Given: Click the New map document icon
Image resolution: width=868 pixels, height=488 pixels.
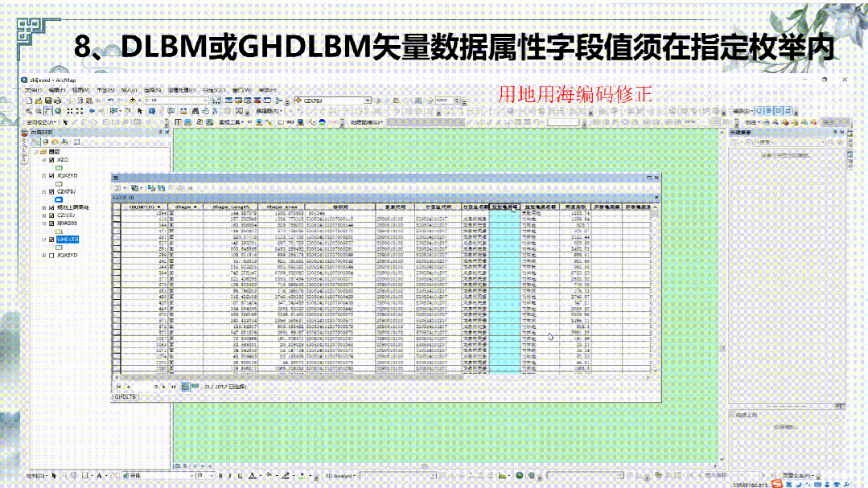Looking at the screenshot, I should pos(29,100).
